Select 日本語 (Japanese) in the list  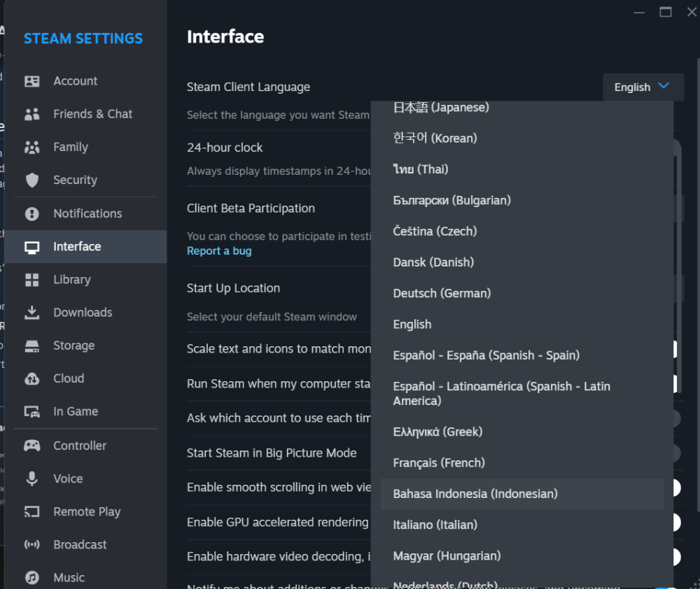coord(441,108)
